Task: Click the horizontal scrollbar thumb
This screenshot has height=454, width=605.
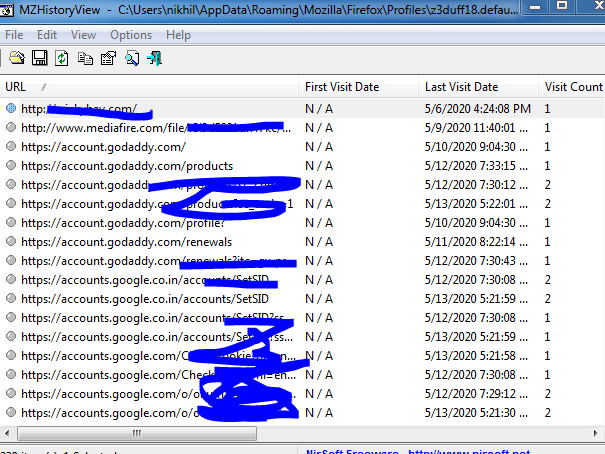Action: pos(137,433)
